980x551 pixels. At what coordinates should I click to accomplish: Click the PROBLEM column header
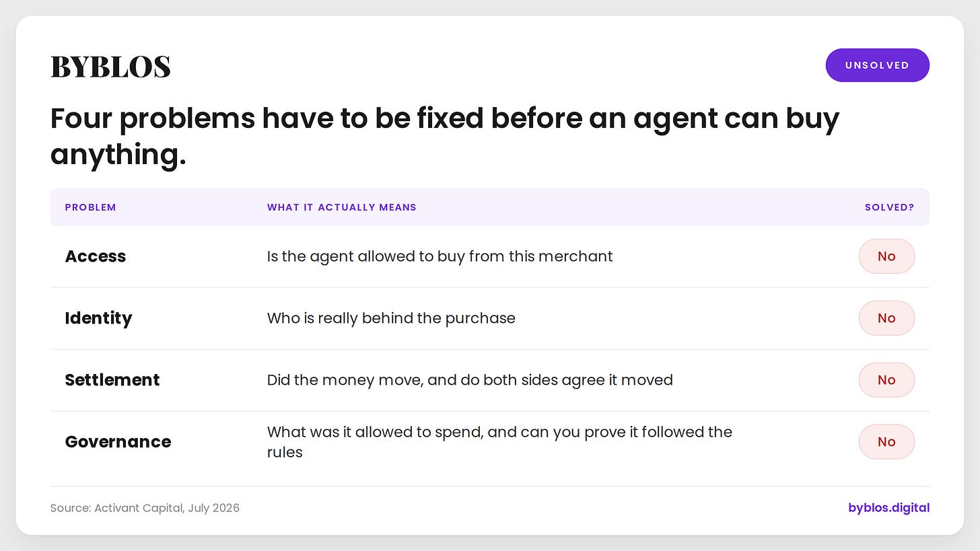click(90, 207)
